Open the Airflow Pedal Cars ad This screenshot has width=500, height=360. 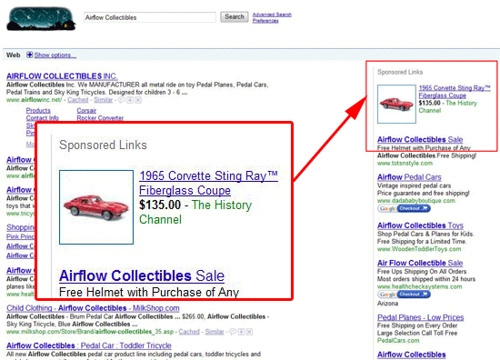tap(409, 177)
